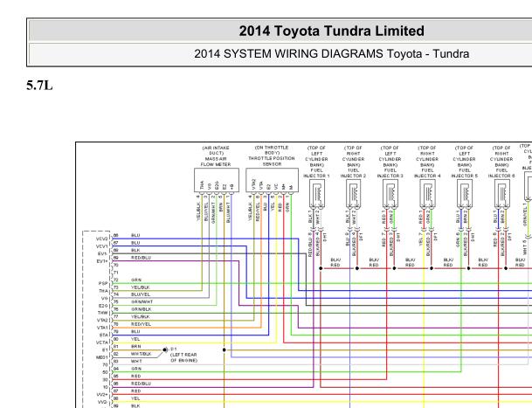Click the 'BLK' wire label at pin 68

point(135,250)
